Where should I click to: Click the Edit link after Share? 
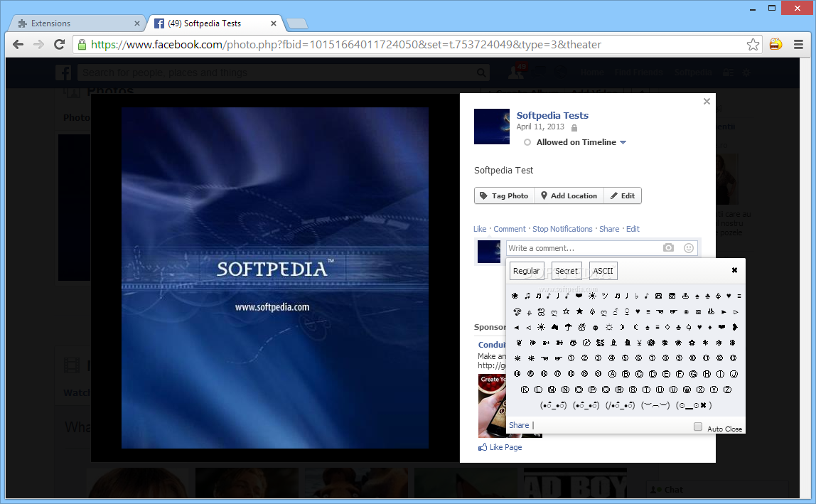tap(633, 229)
